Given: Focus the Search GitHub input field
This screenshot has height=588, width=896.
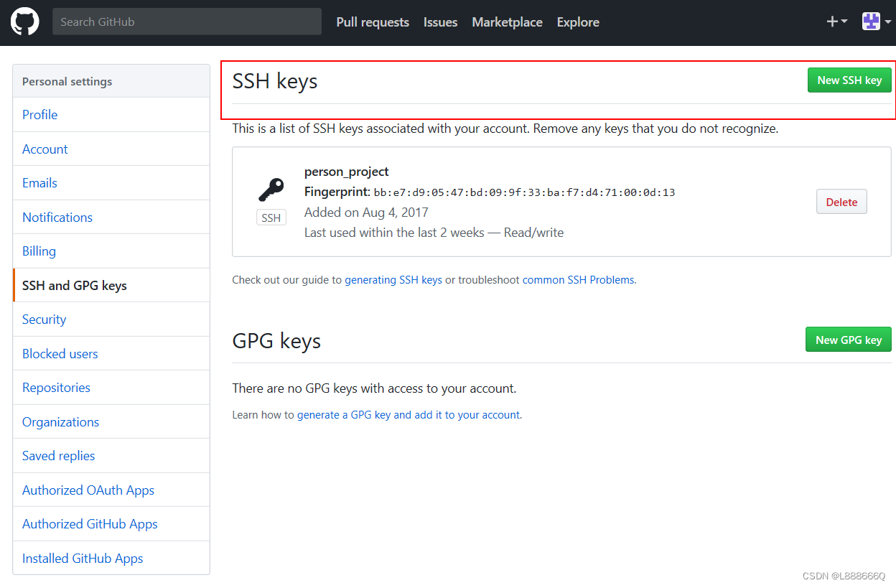Looking at the screenshot, I should pos(187,22).
